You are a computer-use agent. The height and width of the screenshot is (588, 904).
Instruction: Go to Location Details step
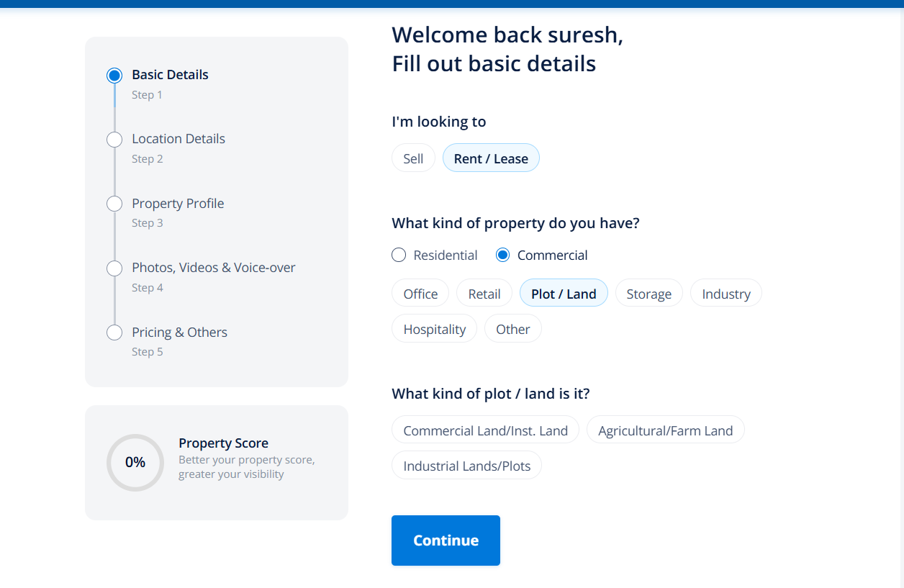click(178, 139)
